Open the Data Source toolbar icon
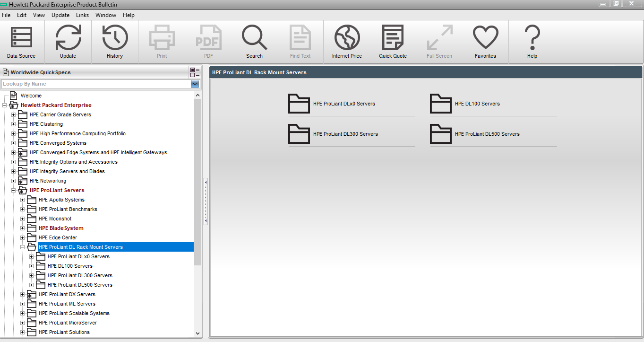Screen dimensions: 644x342 pyautogui.click(x=21, y=38)
